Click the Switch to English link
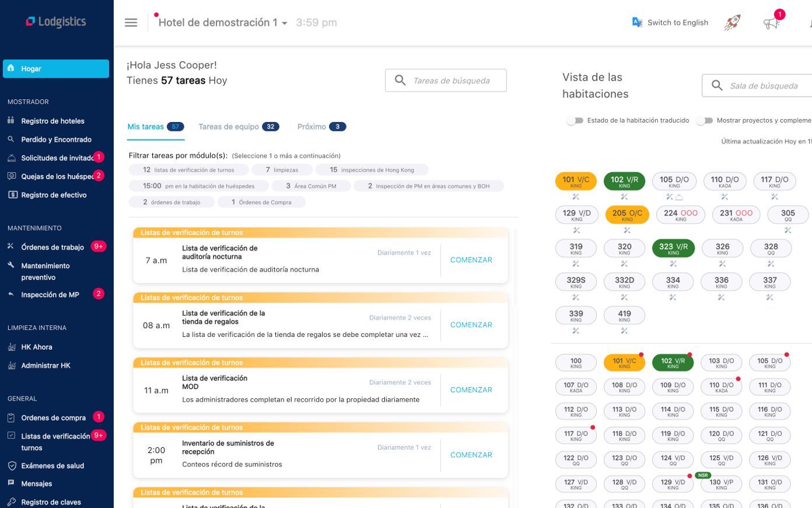The image size is (812, 508). (677, 23)
